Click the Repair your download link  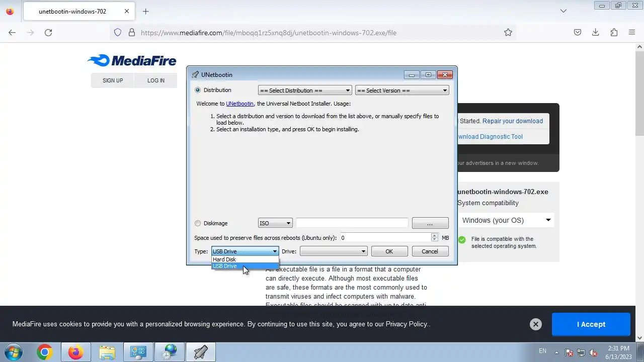(513, 121)
